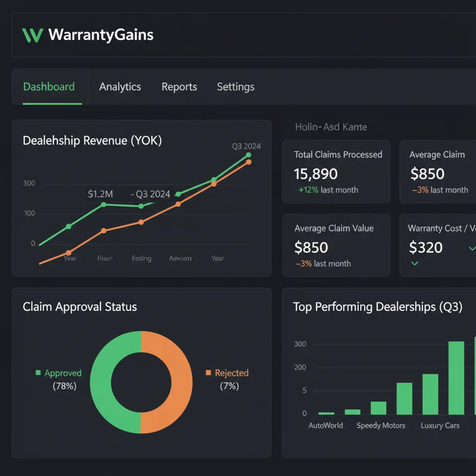Select the green Approved legend square
This screenshot has height=476, width=476.
[39, 373]
